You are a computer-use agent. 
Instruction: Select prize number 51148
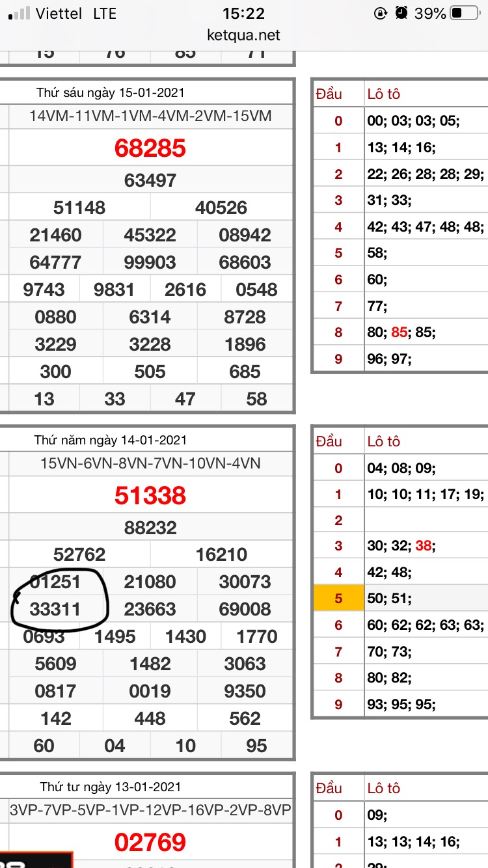tap(79, 208)
